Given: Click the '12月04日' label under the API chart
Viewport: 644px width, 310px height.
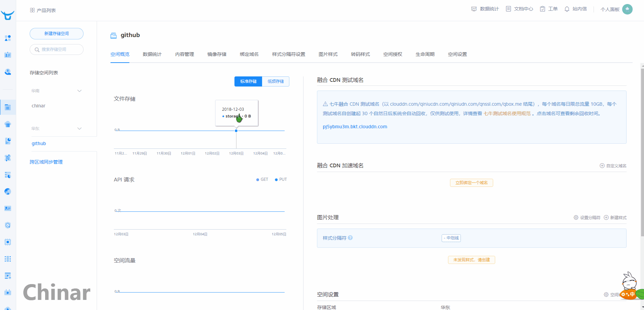Looking at the screenshot, I should point(200,234).
